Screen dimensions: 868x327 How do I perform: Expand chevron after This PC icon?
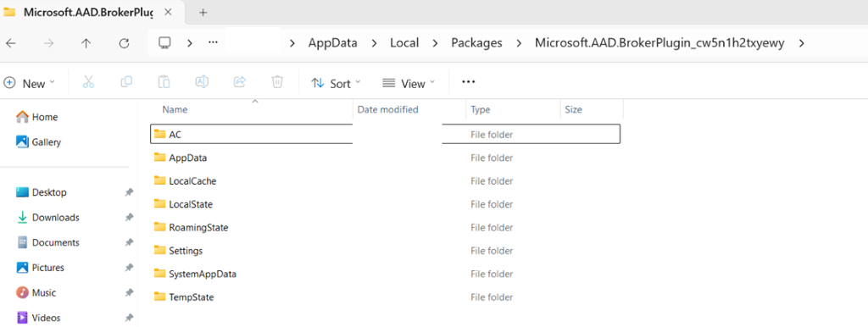coord(189,42)
